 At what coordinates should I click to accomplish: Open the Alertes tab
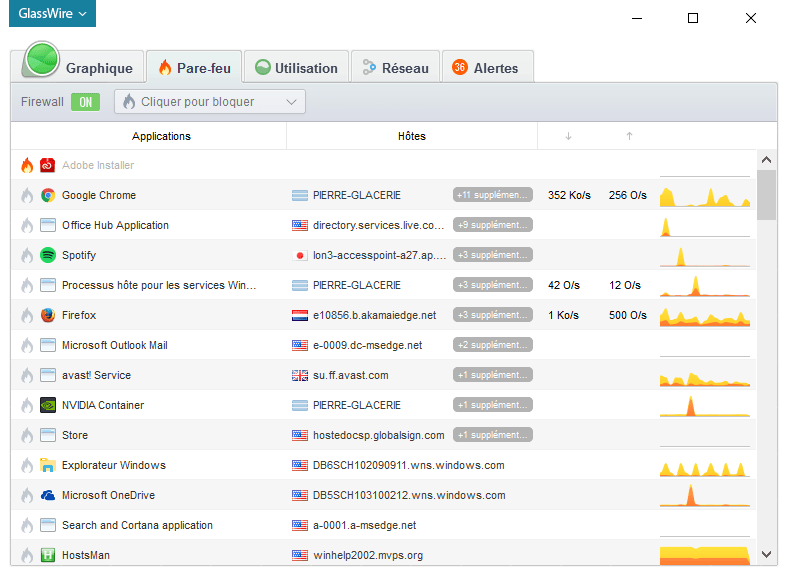487,67
